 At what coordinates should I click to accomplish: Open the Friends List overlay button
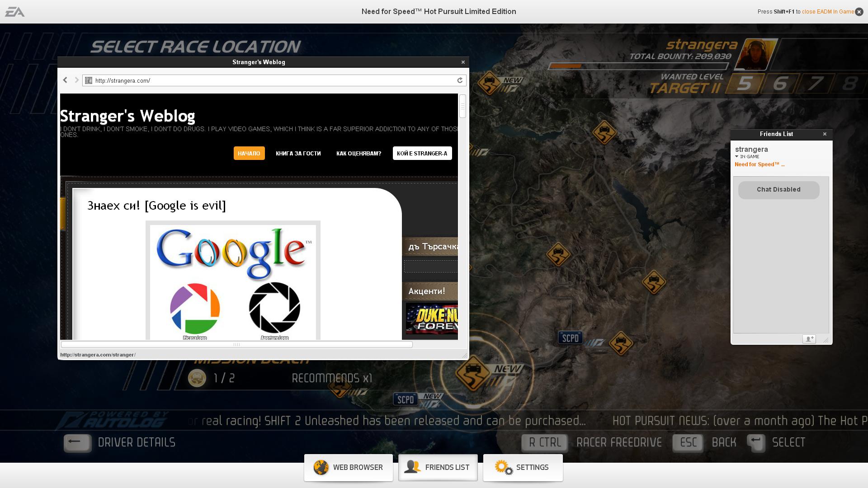438,468
